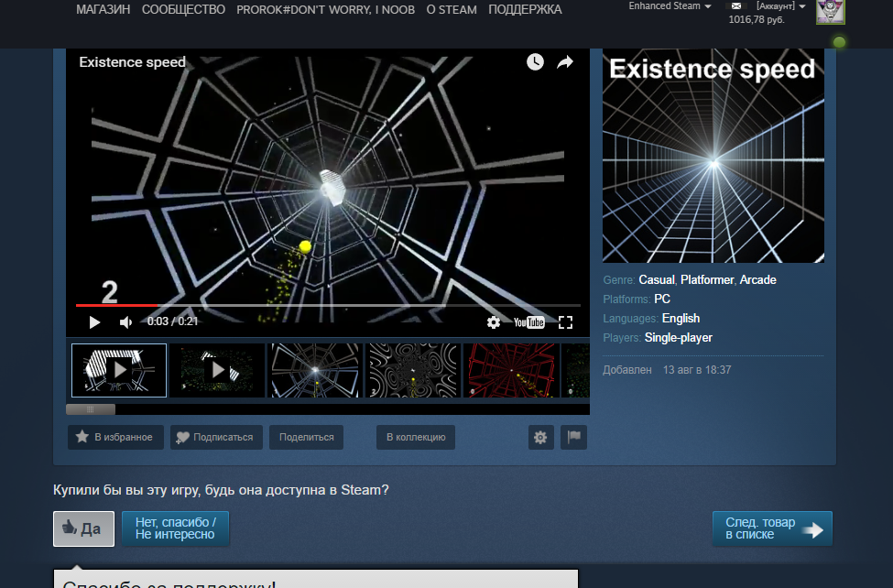893x588 pixels.
Task: Expand the Enhanced Steam dropdown
Action: coord(670,5)
